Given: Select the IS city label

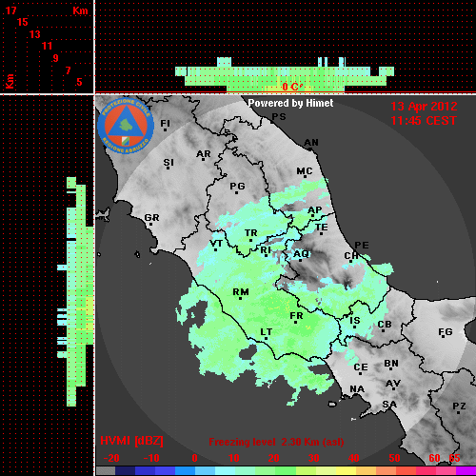Looking at the screenshot, I should click(355, 321).
